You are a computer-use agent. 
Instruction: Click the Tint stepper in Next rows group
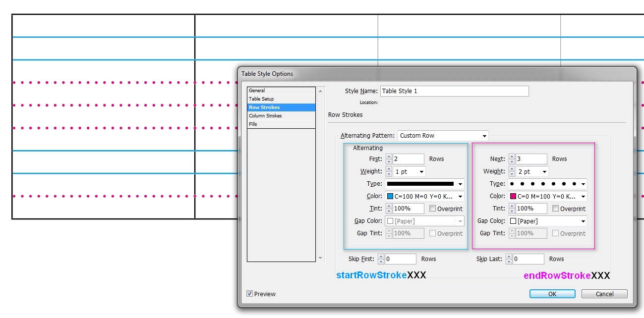point(512,209)
